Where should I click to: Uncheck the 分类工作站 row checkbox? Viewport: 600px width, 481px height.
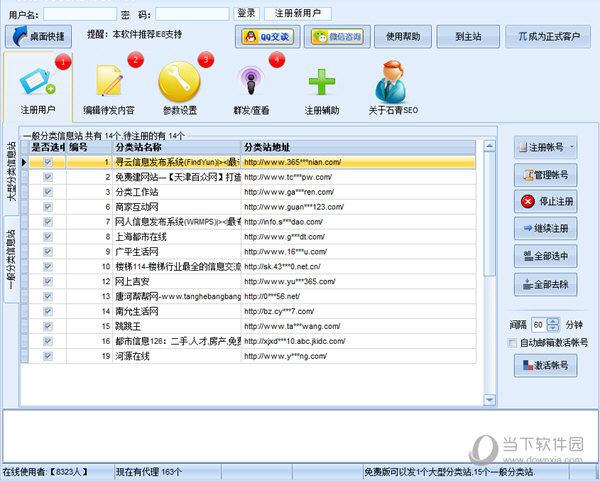[x=47, y=191]
